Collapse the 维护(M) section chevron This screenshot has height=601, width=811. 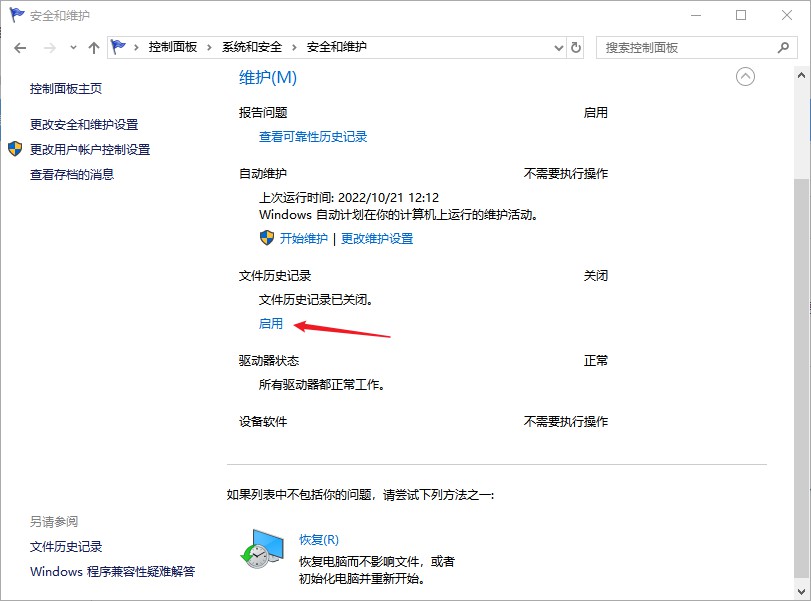(744, 76)
